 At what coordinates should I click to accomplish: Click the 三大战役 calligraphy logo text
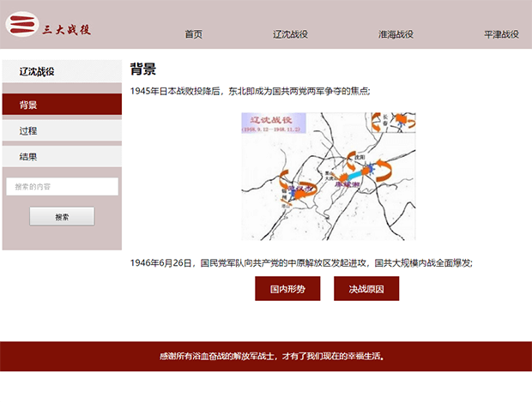(67, 30)
